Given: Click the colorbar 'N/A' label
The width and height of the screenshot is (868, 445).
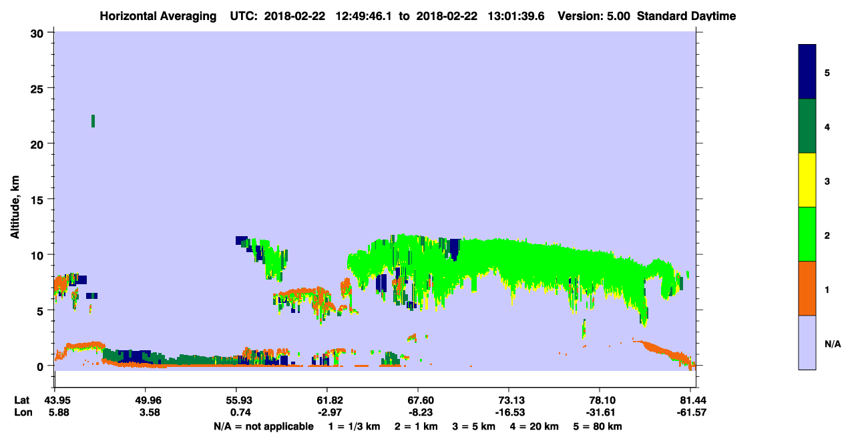Looking at the screenshot, I should coord(833,344).
